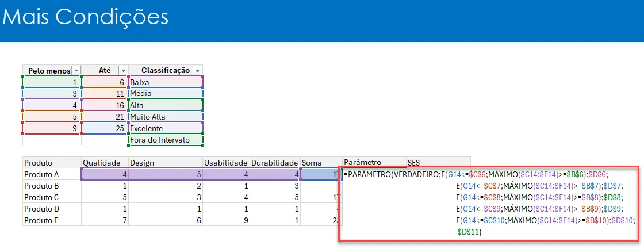Select Produto D's Usabilidade value 1
644x249 pixels.
[227, 209]
